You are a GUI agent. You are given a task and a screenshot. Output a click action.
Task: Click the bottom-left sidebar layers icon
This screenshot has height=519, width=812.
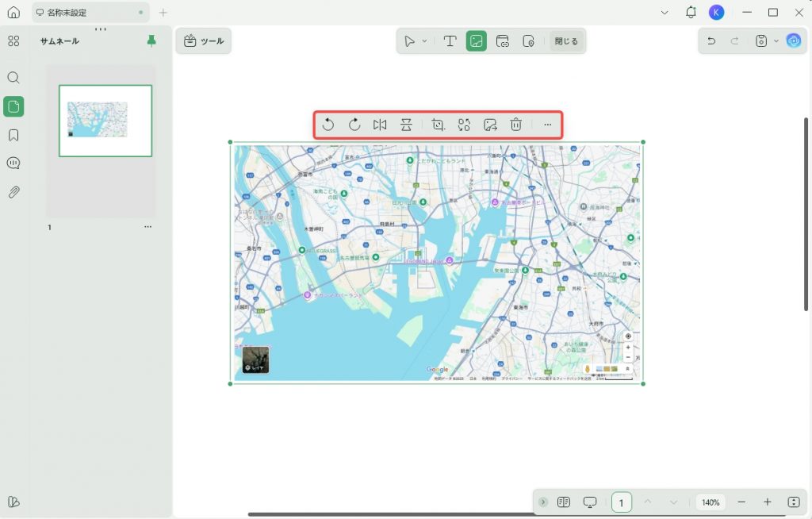14,502
